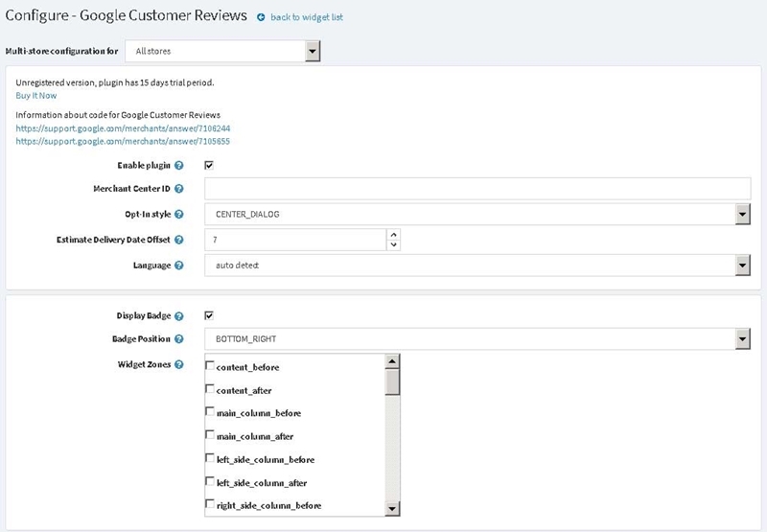The width and height of the screenshot is (767, 532).
Task: Click the Buy It Now link
Action: (36, 95)
